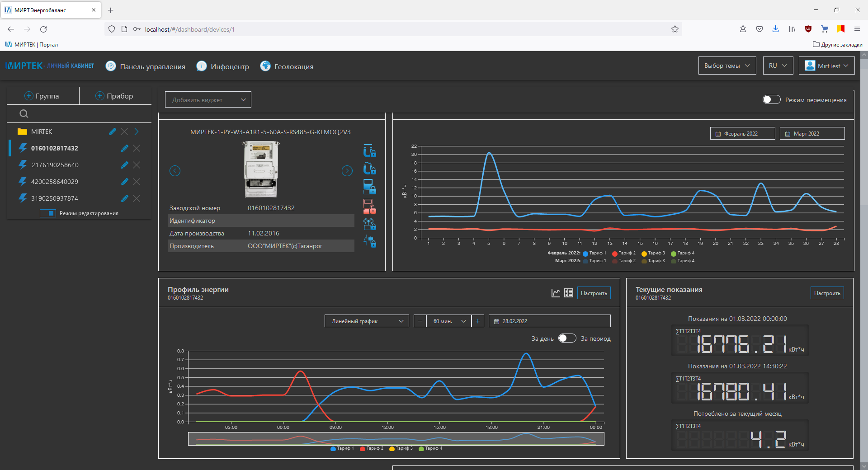Click the device search magnifier icon
Viewport: 868px width, 470px height.
[24, 114]
